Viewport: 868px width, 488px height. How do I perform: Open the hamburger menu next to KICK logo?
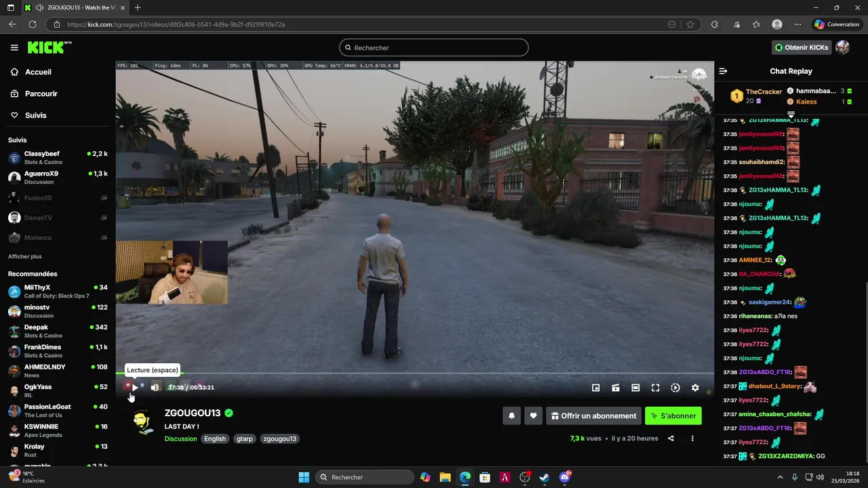14,47
